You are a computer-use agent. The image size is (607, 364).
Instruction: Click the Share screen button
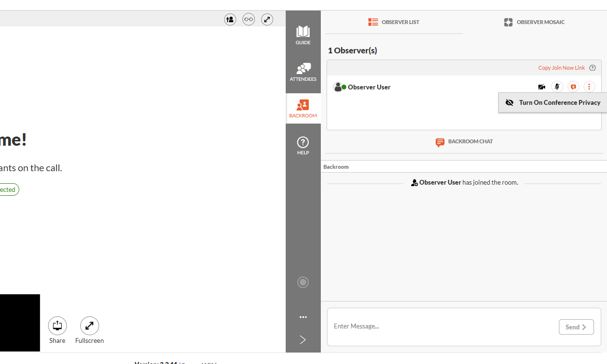[57, 330]
